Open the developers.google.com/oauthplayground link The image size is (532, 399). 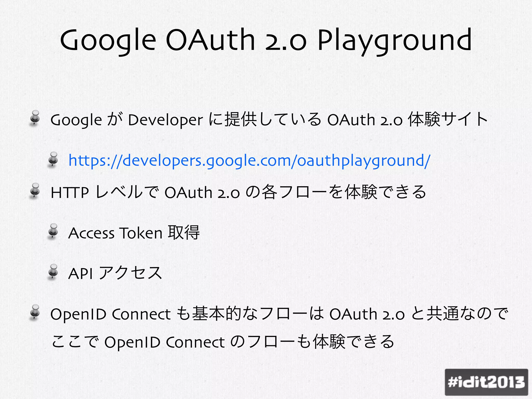[x=249, y=161]
